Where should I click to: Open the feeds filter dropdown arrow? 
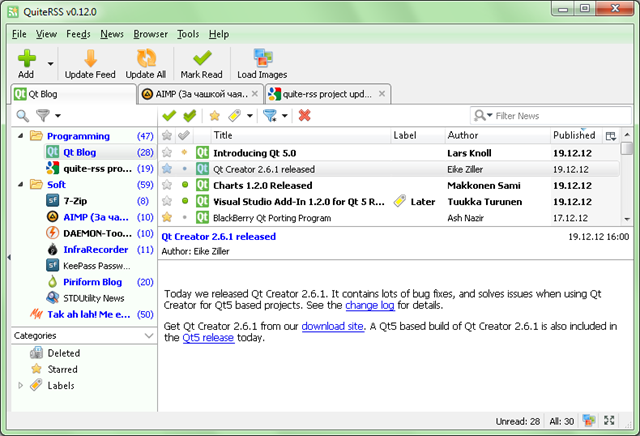coord(58,116)
